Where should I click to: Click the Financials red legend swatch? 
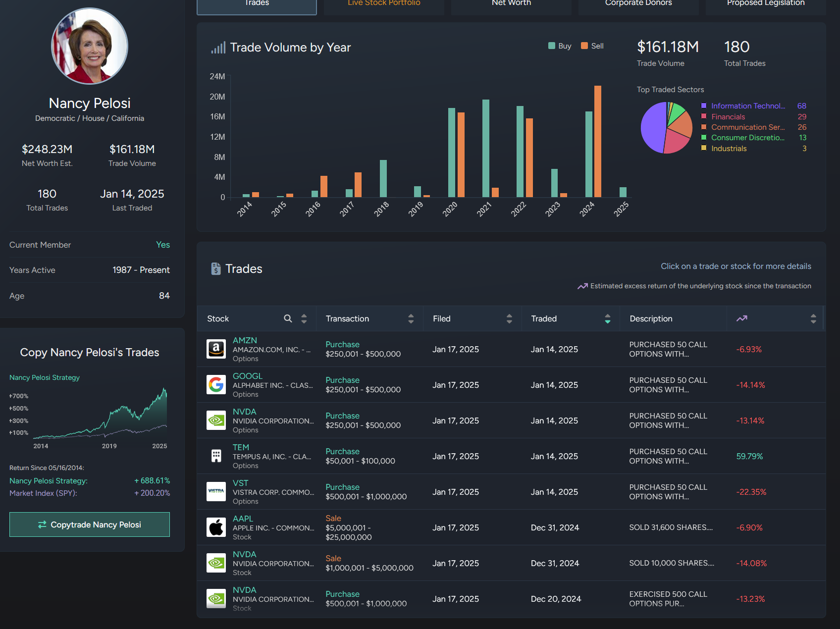pyautogui.click(x=704, y=116)
